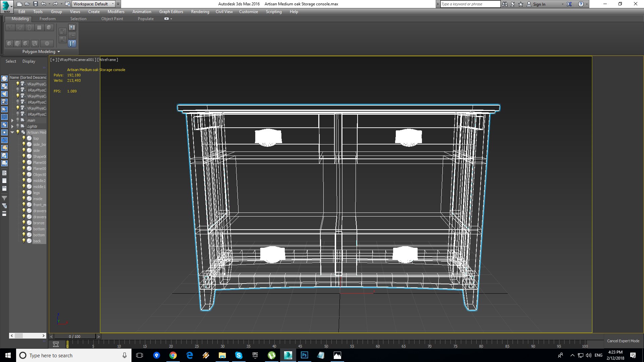Open the Rendering menu
The height and width of the screenshot is (362, 644).
point(200,12)
